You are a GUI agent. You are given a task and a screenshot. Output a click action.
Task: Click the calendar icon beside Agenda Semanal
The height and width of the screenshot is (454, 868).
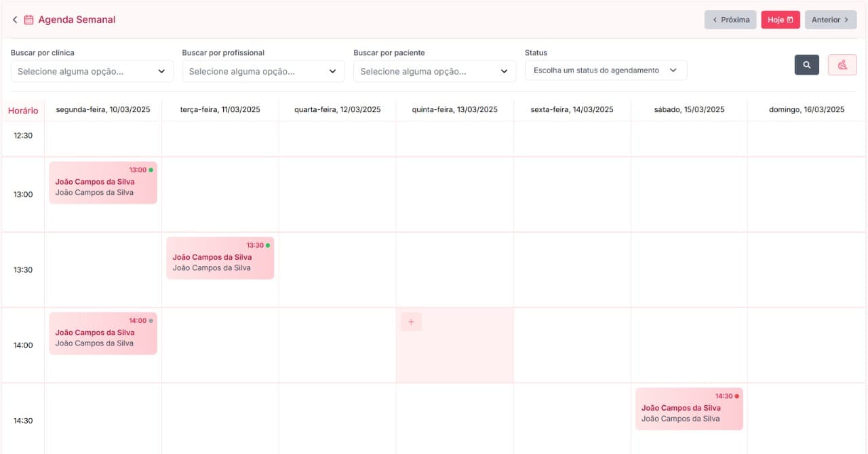[26, 19]
